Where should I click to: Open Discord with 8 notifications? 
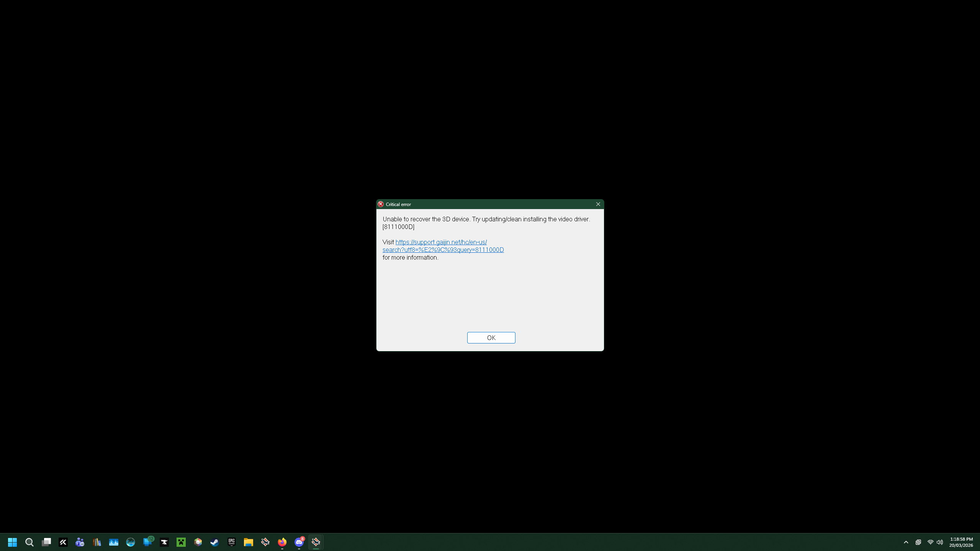299,542
